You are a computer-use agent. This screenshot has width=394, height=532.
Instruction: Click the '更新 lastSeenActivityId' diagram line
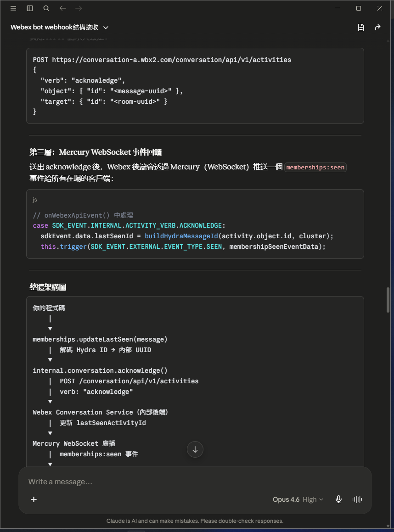tap(103, 423)
